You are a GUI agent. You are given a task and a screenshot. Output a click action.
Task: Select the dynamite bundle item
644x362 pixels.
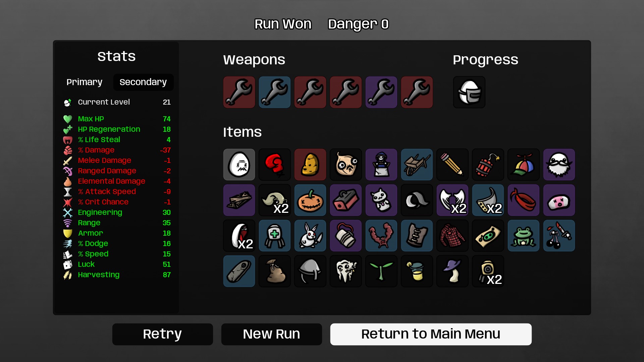(x=488, y=165)
